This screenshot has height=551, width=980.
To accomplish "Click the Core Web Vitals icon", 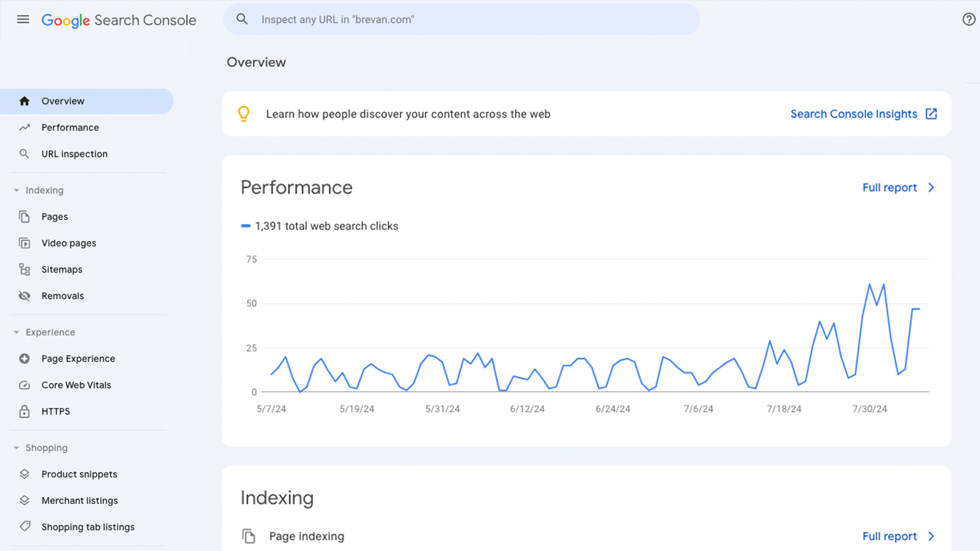I will pos(24,384).
